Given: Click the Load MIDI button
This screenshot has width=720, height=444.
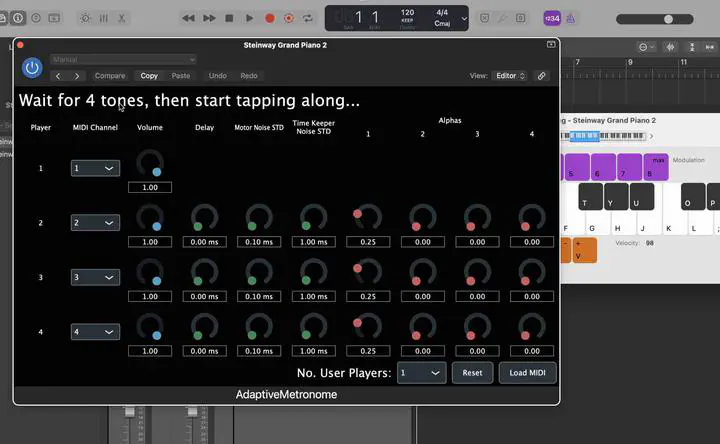Looking at the screenshot, I should tap(527, 373).
